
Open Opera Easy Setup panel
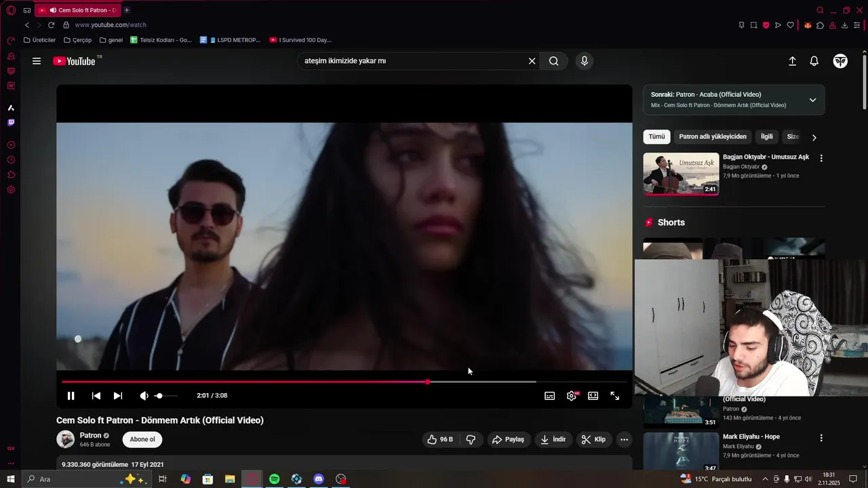(x=857, y=25)
